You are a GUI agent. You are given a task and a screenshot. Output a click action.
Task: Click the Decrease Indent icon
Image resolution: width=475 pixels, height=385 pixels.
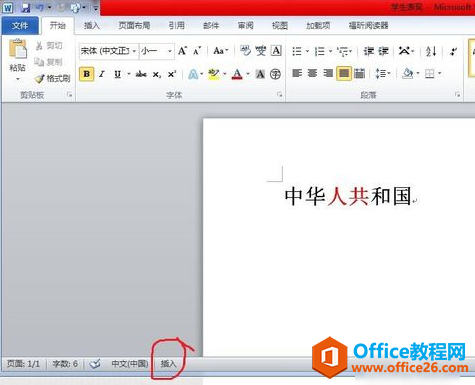click(x=369, y=51)
